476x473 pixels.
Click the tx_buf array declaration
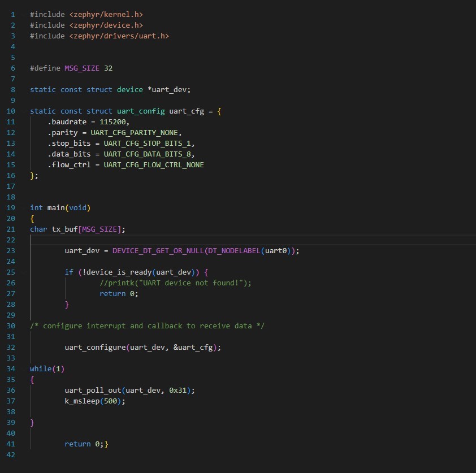pyautogui.click(x=77, y=229)
